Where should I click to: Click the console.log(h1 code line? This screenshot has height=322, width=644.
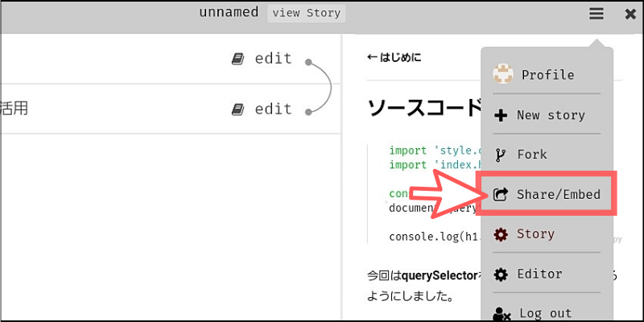pyautogui.click(x=435, y=237)
